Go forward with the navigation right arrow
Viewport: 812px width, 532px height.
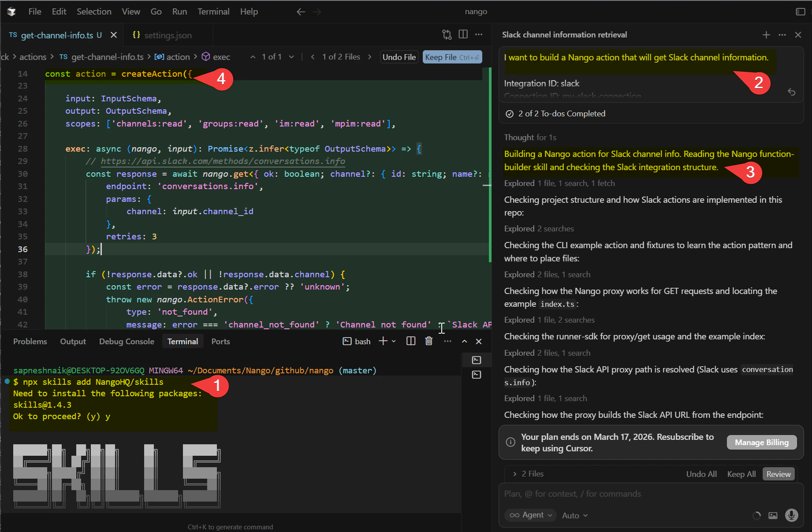317,12
